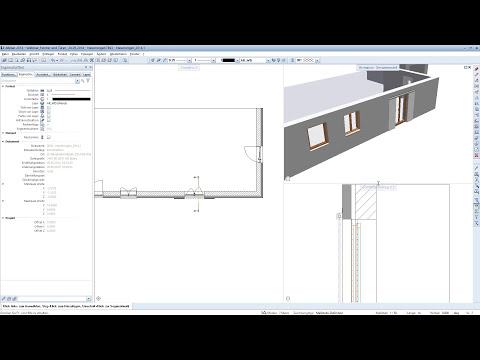This screenshot has height=360, width=480.
Task: Click the Animation Gesamtmodell viewport title
Action: pyautogui.click(x=378, y=67)
